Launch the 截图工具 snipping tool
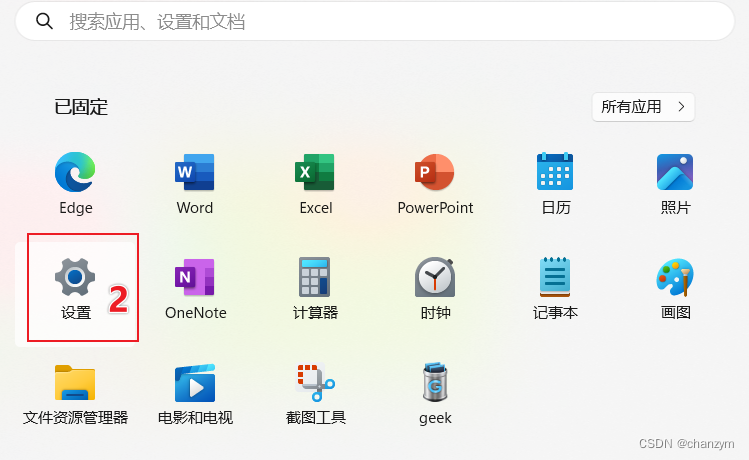Screen dimensions: 749x460 pyautogui.click(x=315, y=382)
